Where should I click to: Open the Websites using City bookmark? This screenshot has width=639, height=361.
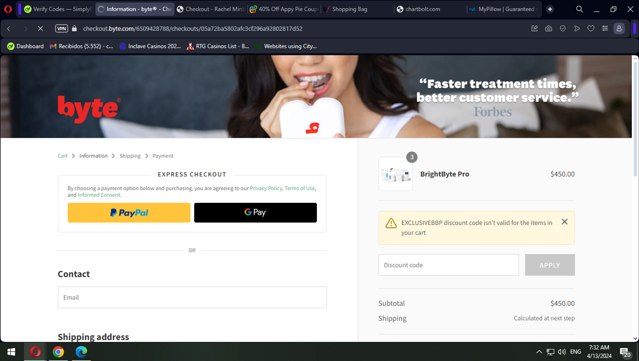point(286,46)
